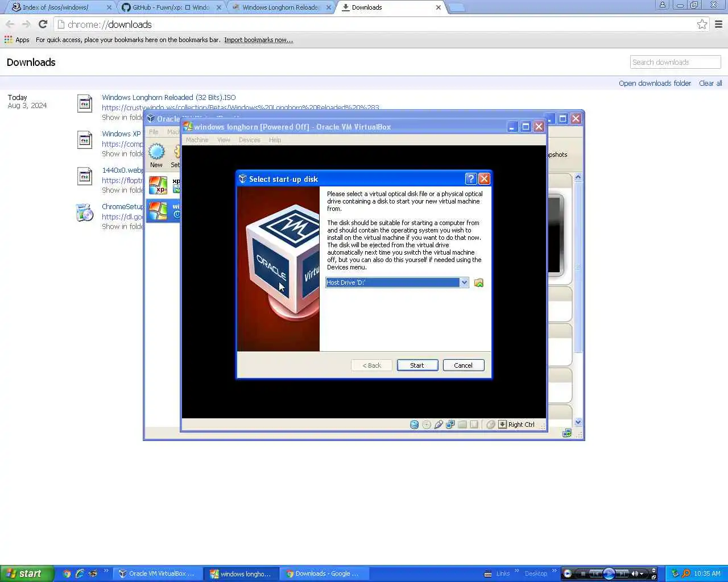Click the Windows XP download file icon
Screen dimensions: 728x582
85,140
